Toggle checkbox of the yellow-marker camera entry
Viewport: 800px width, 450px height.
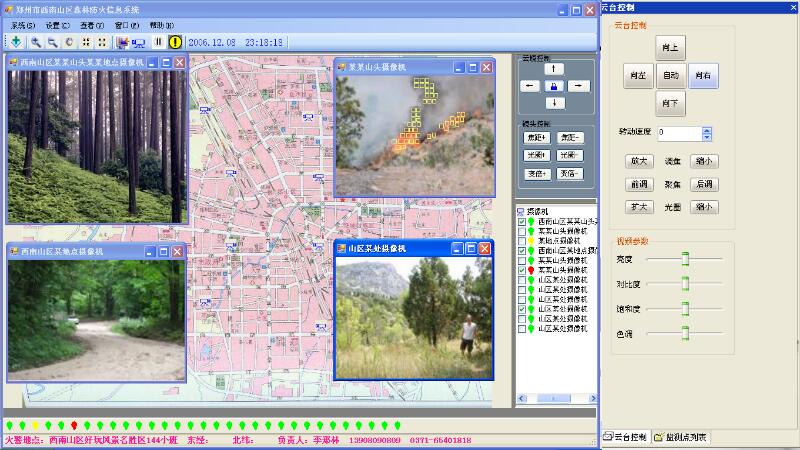click(x=521, y=241)
